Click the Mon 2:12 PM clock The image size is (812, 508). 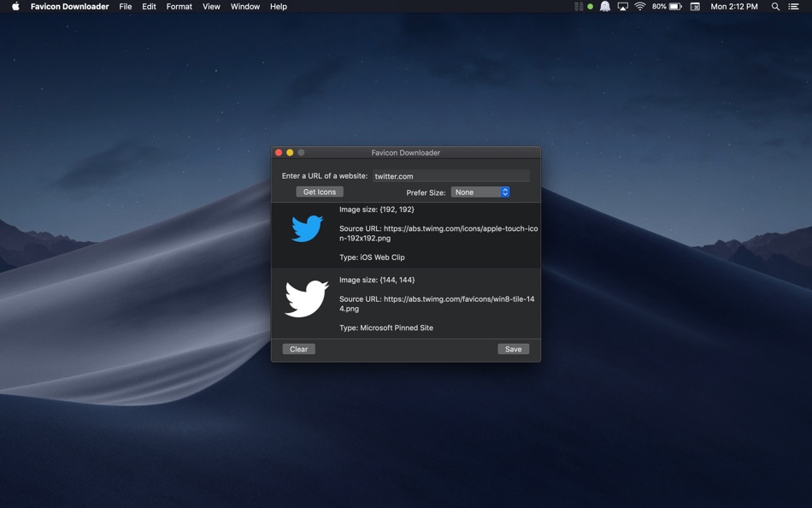coord(734,6)
